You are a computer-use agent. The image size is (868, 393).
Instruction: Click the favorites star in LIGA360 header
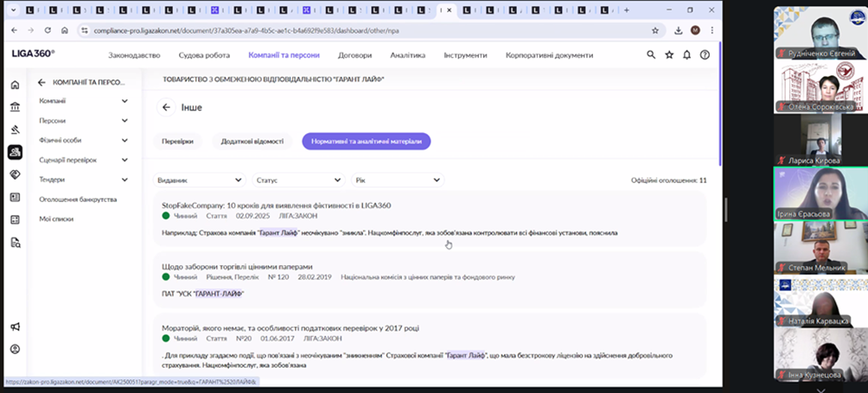point(669,54)
